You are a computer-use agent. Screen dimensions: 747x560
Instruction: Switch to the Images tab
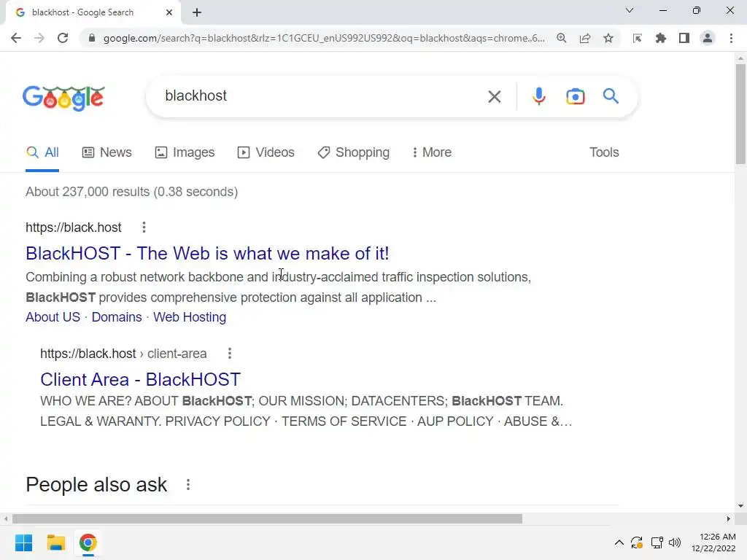point(185,152)
